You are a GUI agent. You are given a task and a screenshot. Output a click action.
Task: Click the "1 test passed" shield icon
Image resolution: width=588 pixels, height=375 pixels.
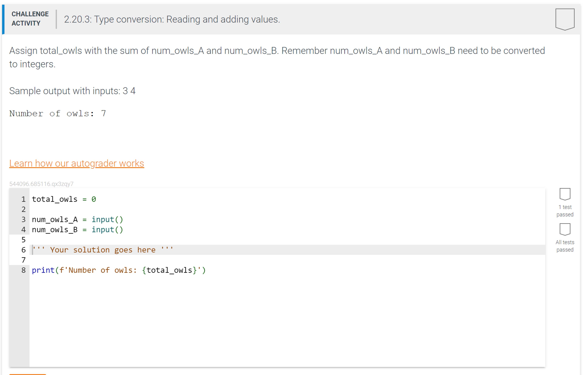pos(565,195)
